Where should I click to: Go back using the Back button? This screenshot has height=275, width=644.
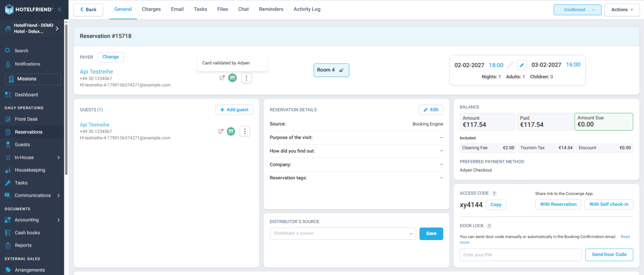point(88,10)
